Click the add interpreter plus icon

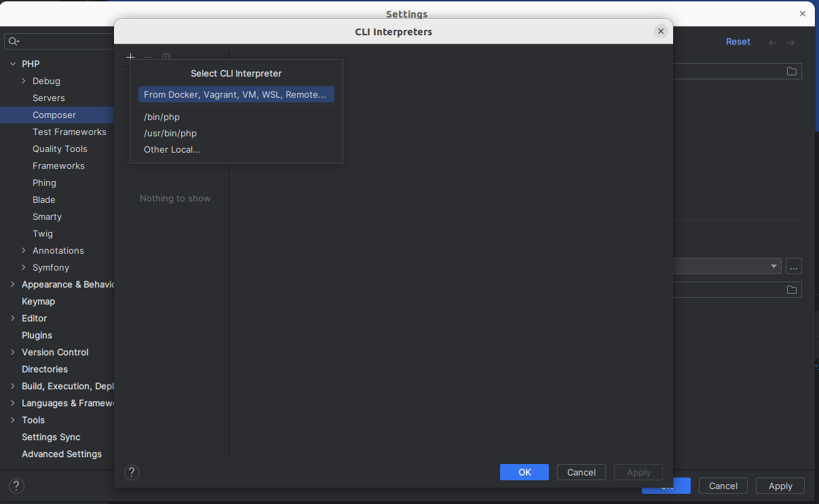(131, 57)
